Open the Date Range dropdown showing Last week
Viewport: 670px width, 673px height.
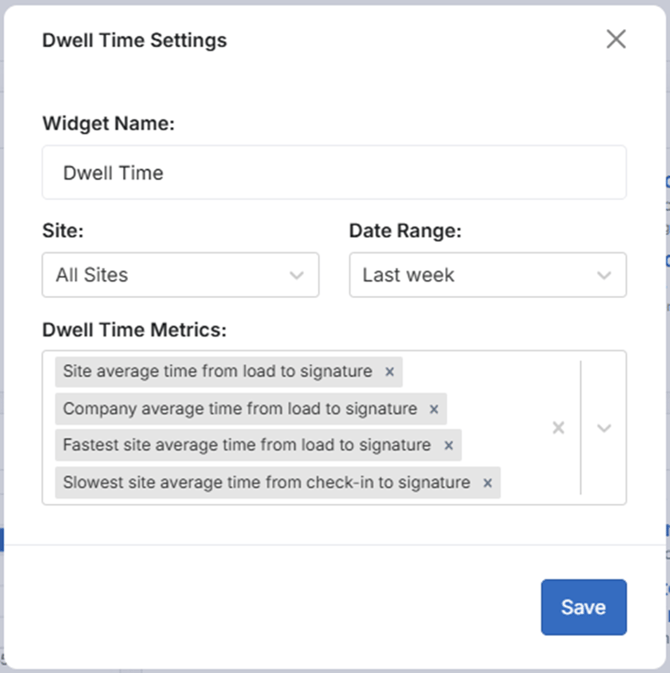pos(487,275)
